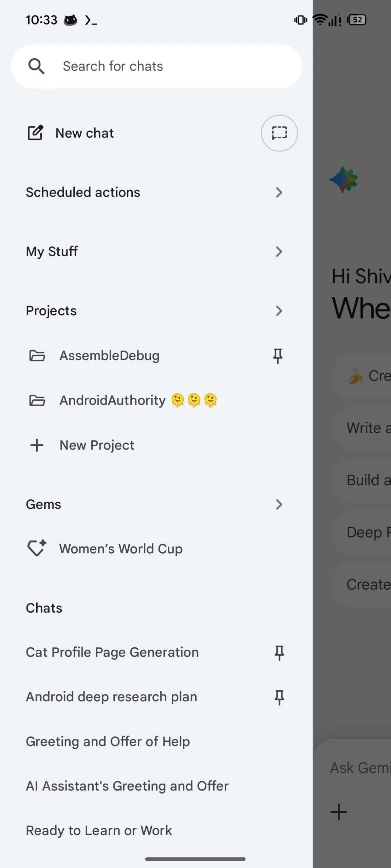The width and height of the screenshot is (391, 868).
Task: Tap the Gemini sparkle logo
Action: tap(343, 179)
